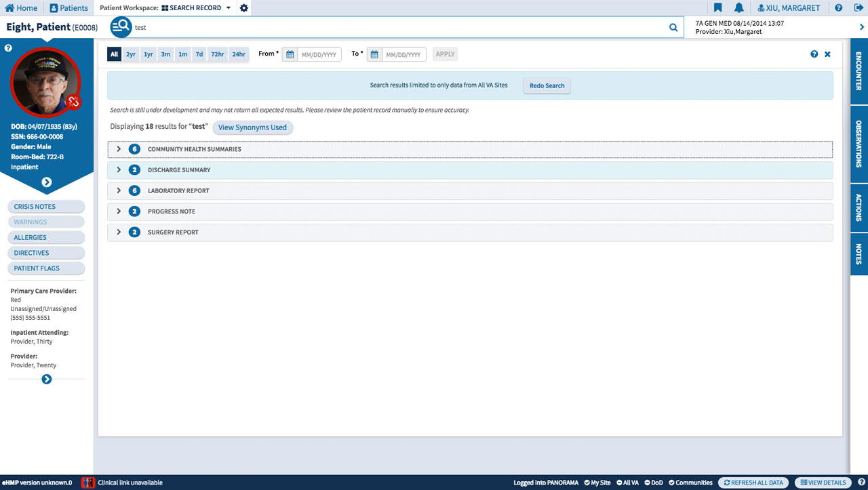Click into the search text field
Viewport: 868px width, 490px height.
coord(399,28)
